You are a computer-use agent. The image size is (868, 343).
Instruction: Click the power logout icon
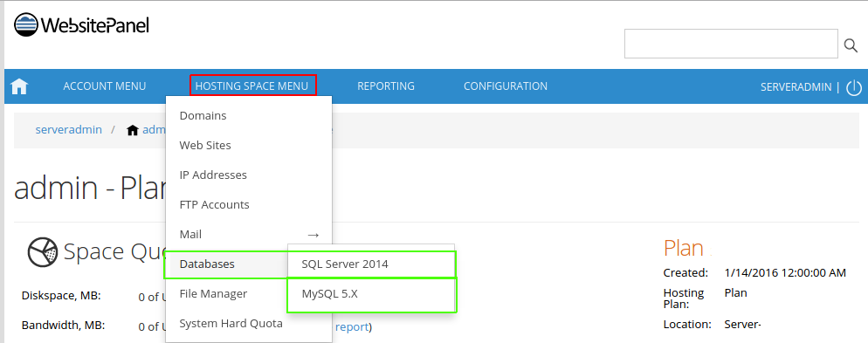(x=854, y=87)
